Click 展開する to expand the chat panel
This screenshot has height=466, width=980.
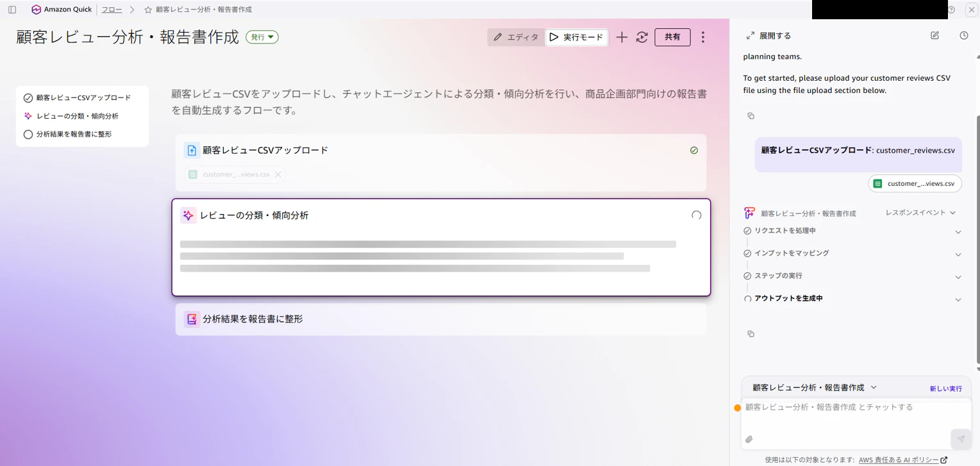769,36
